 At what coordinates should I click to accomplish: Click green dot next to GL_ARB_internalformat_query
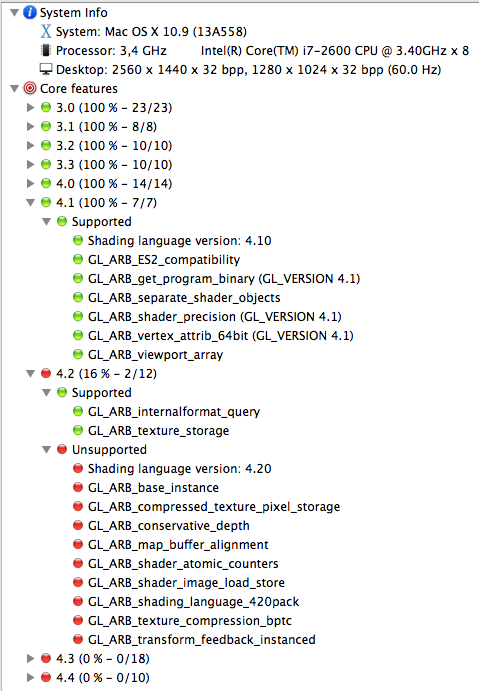78,411
